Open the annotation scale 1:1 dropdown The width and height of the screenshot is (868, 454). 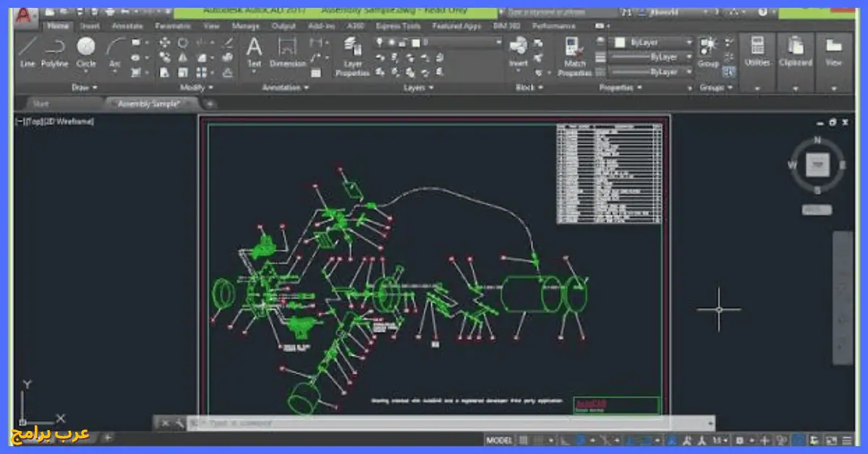click(718, 440)
